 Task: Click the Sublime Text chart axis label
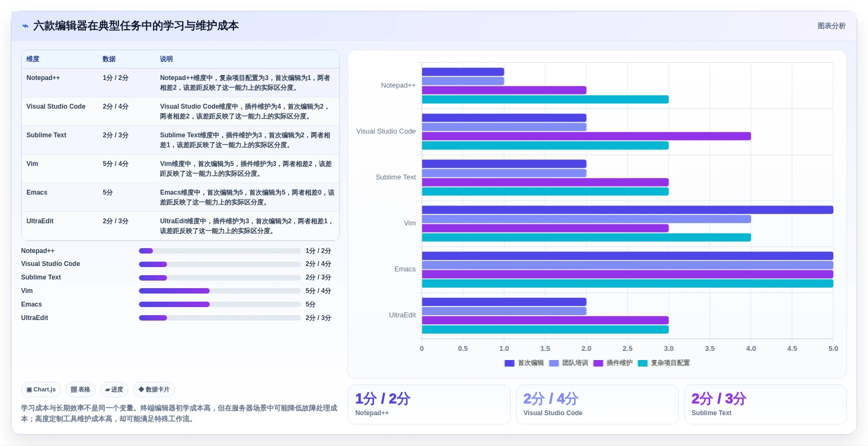[396, 177]
